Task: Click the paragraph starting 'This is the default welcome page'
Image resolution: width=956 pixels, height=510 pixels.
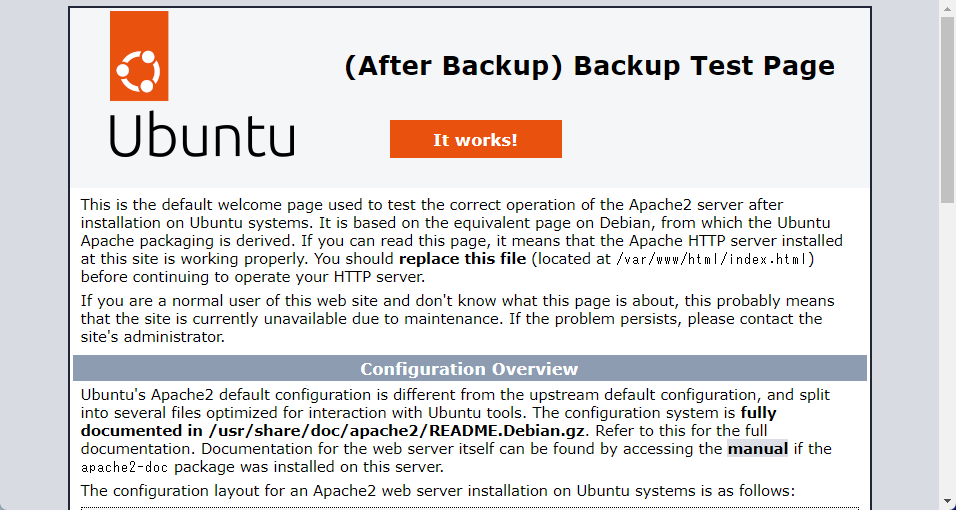Action: 462,241
